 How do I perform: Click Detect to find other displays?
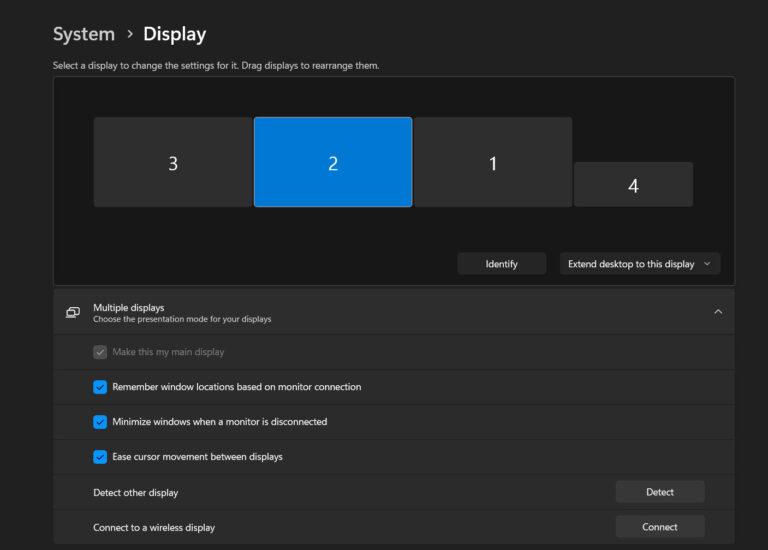660,492
